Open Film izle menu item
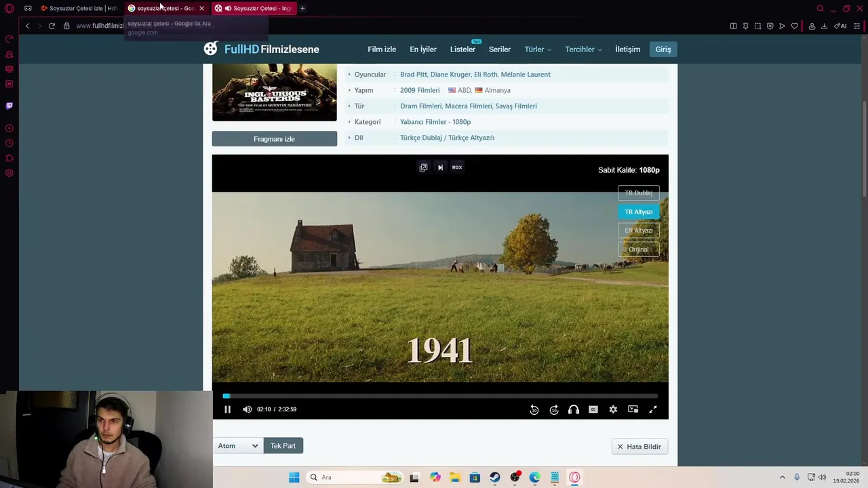This screenshot has width=868, height=488. click(x=382, y=49)
